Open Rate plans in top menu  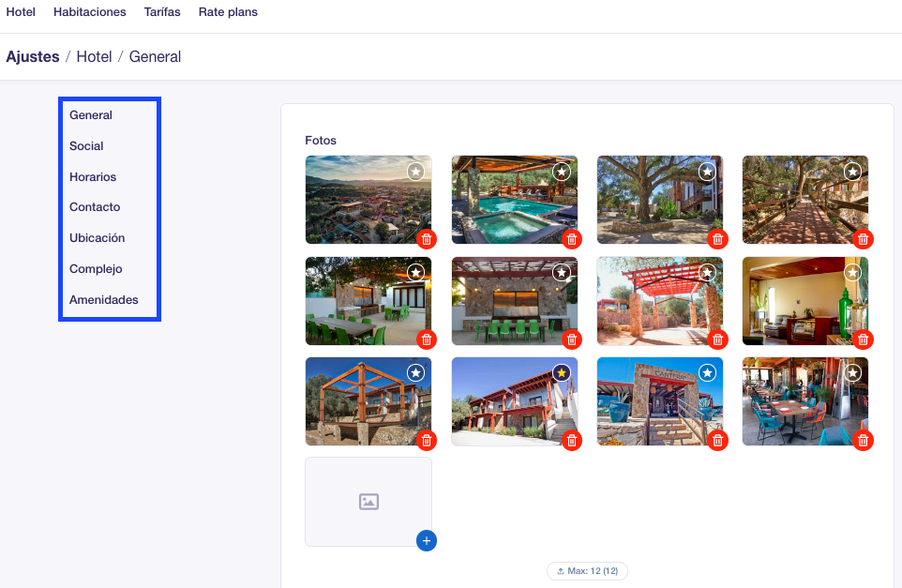228,12
